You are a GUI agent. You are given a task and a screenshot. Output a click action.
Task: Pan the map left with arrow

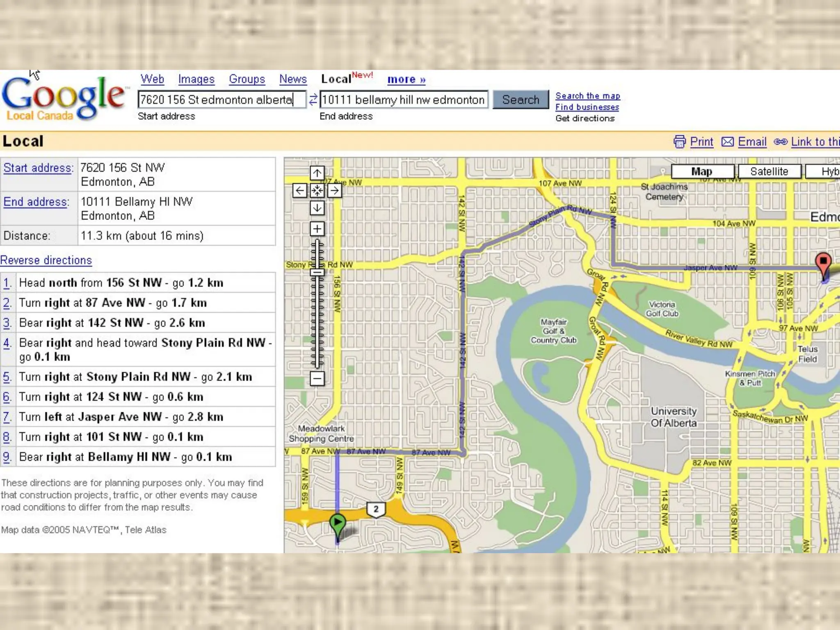(x=300, y=190)
